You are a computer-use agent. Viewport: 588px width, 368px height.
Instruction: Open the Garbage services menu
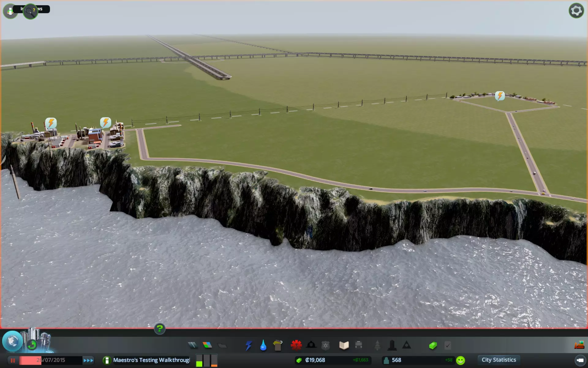278,346
